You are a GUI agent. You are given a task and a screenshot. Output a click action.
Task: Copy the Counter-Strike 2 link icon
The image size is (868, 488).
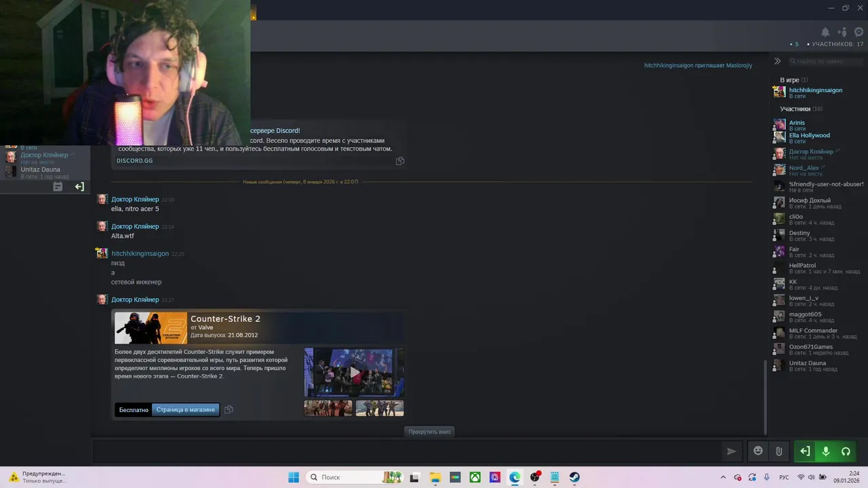229,409
